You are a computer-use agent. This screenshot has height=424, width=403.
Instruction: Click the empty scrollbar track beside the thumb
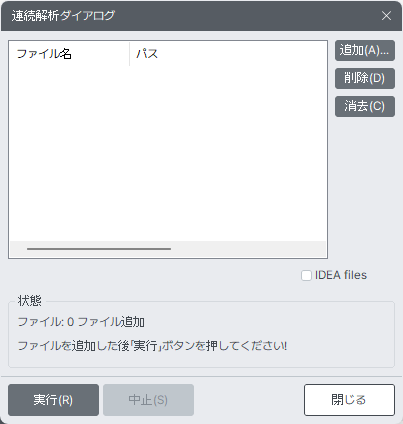click(248, 249)
